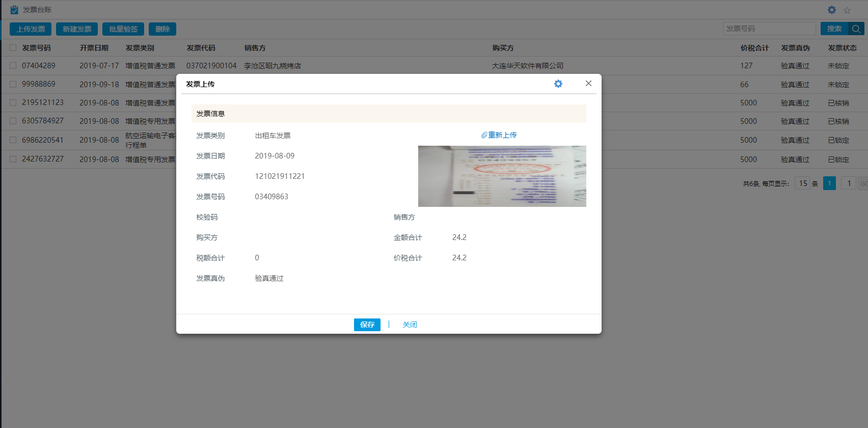
Task: Click the page settings gear icon at top right
Action: [832, 10]
